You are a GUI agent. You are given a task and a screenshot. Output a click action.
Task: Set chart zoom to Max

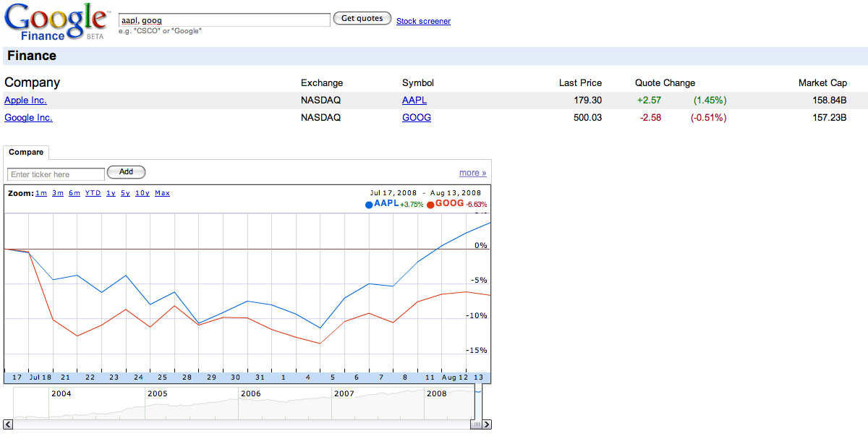(x=162, y=193)
